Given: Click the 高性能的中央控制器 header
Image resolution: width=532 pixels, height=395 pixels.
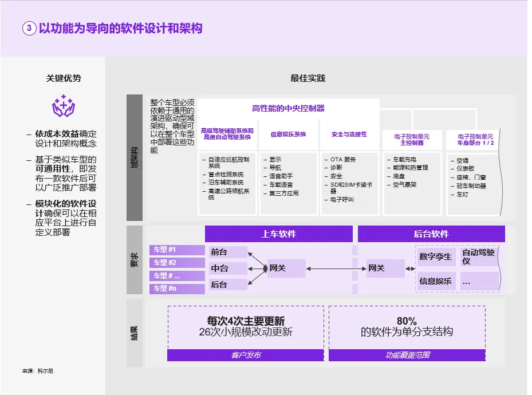Looking at the screenshot, I should pyautogui.click(x=288, y=108).
